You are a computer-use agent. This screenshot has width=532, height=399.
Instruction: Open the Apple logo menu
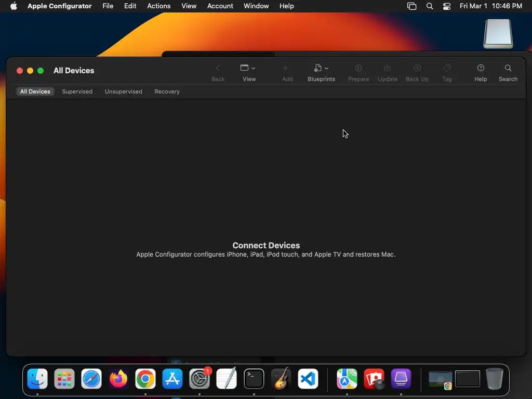tap(14, 6)
